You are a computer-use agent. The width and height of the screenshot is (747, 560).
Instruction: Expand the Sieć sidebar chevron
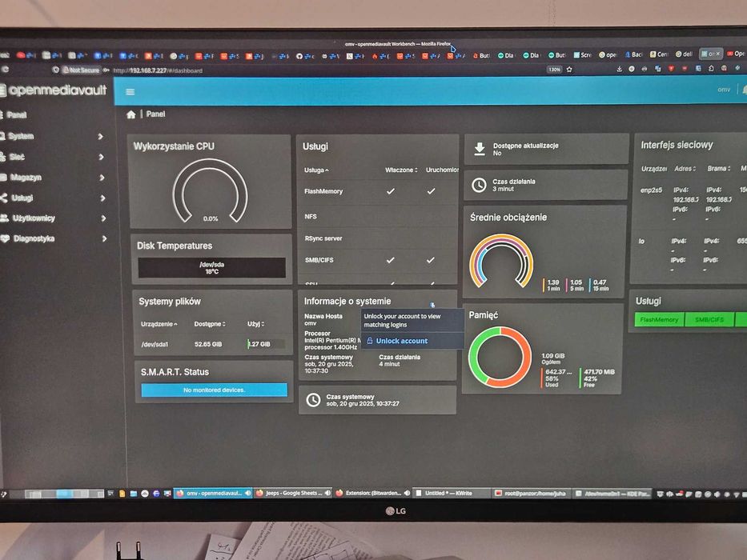click(101, 157)
